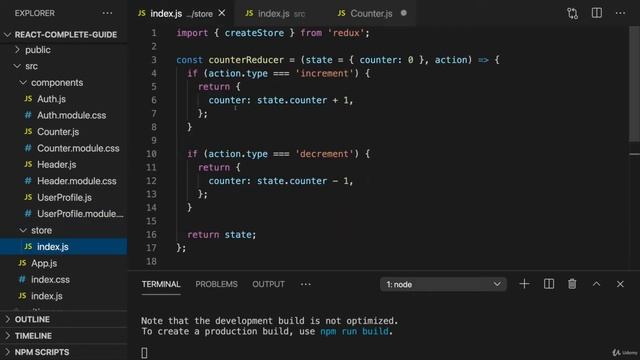
Task: Click the editor vertical scrollbar
Action: point(634,84)
